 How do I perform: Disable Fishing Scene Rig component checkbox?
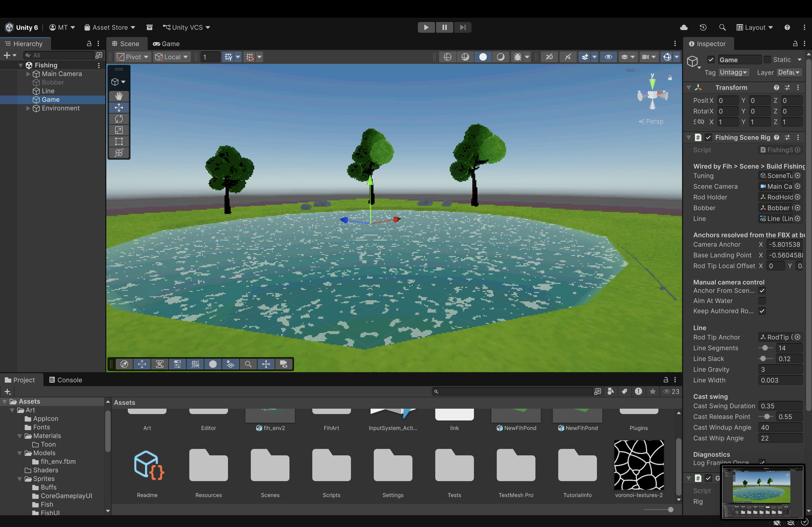(708, 137)
